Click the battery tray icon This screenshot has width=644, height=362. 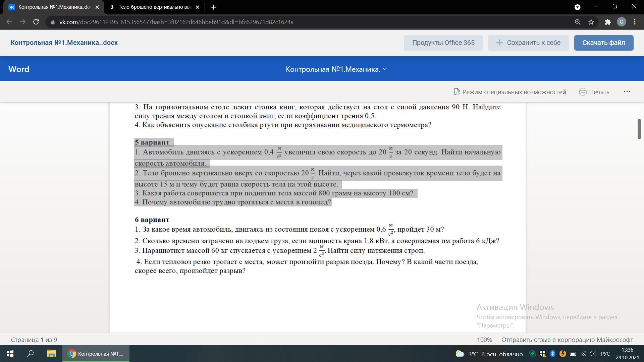(573, 354)
